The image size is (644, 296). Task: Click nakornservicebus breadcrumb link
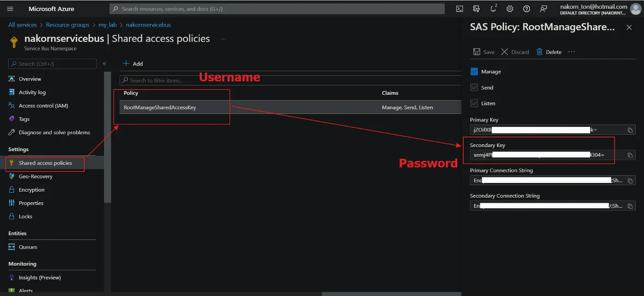[148, 25]
